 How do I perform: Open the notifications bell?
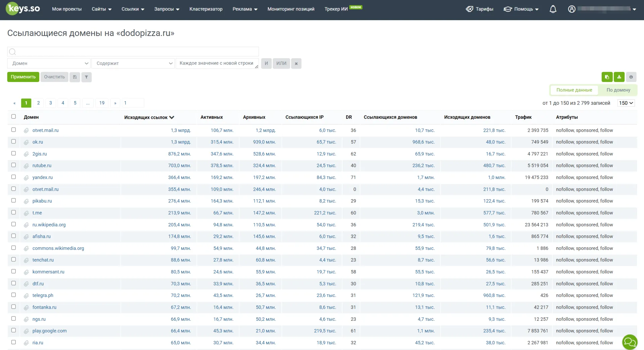click(553, 9)
